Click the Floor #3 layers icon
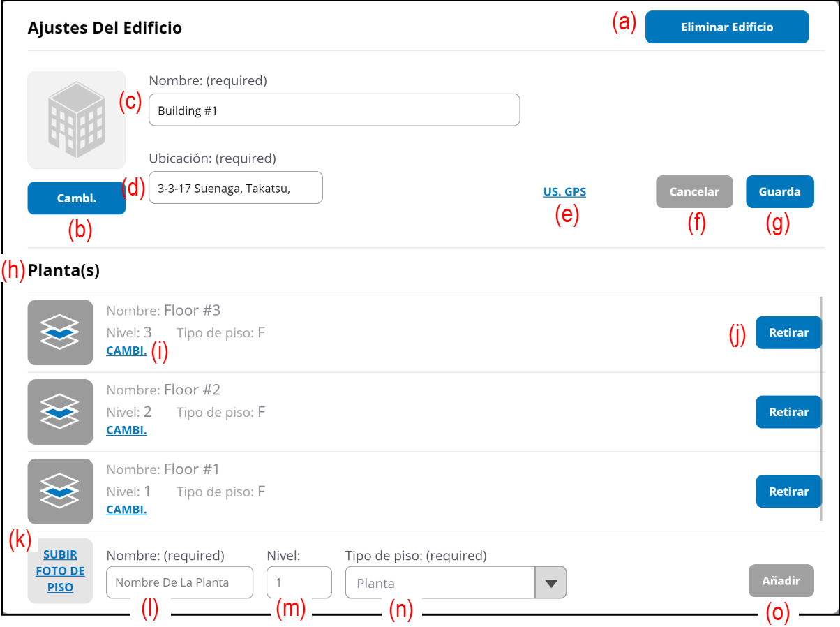The width and height of the screenshot is (840, 627). point(60,332)
